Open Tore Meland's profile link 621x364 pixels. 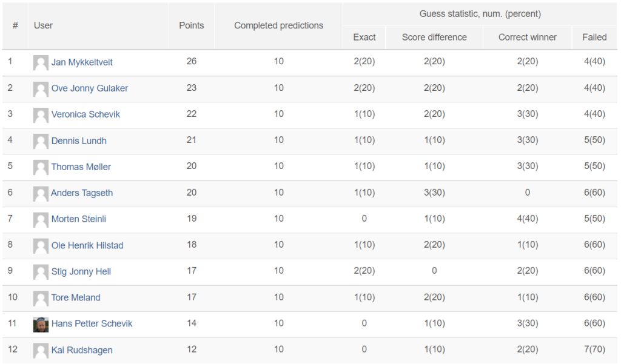tap(76, 297)
